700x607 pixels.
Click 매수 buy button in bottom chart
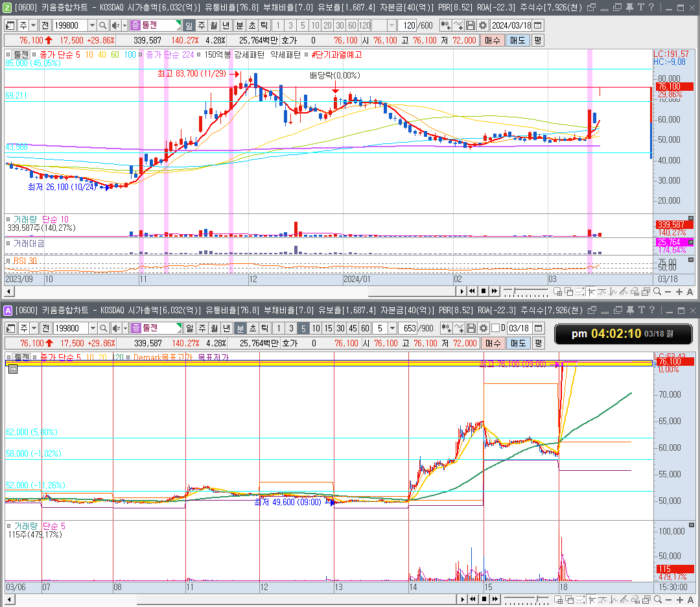[493, 344]
